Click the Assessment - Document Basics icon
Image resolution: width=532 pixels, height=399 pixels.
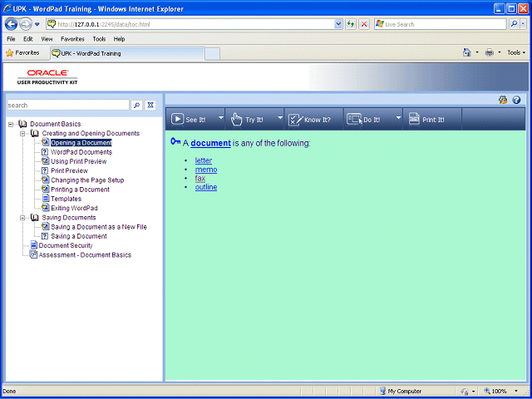33,254
